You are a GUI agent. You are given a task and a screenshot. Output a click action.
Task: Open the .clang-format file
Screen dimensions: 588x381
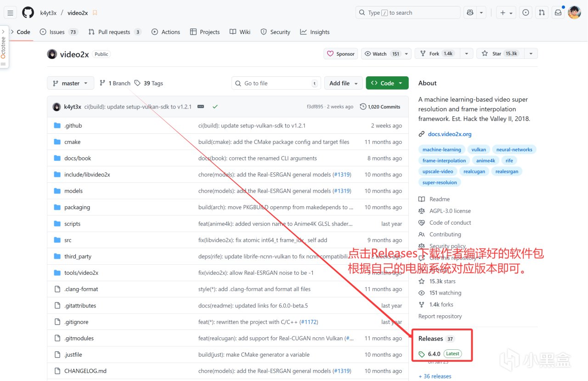click(x=81, y=289)
